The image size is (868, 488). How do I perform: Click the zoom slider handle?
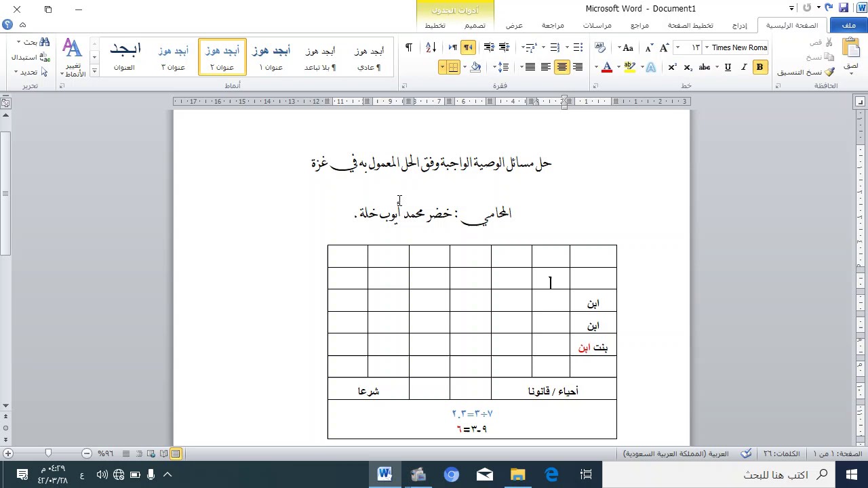[x=48, y=453]
